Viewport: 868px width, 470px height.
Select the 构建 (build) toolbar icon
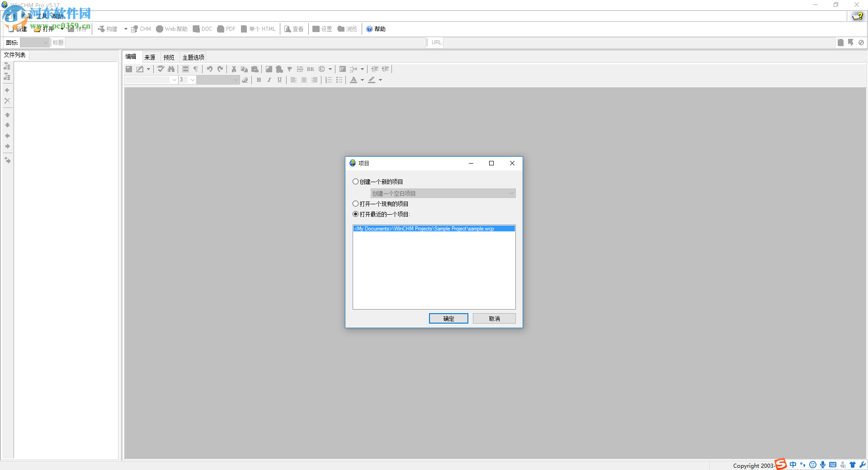pos(108,28)
